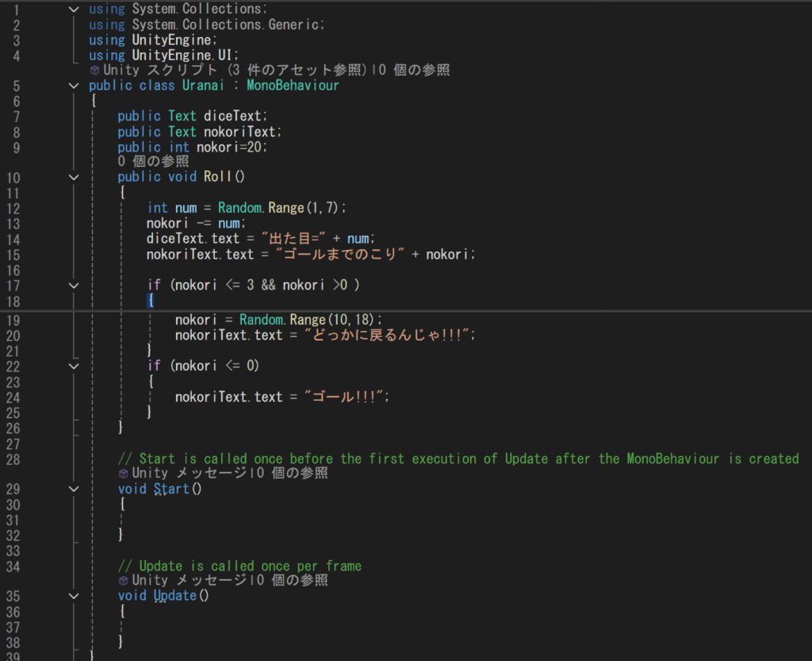Collapse the using directives block on line 1
The width and height of the screenshot is (812, 661).
pos(74,10)
